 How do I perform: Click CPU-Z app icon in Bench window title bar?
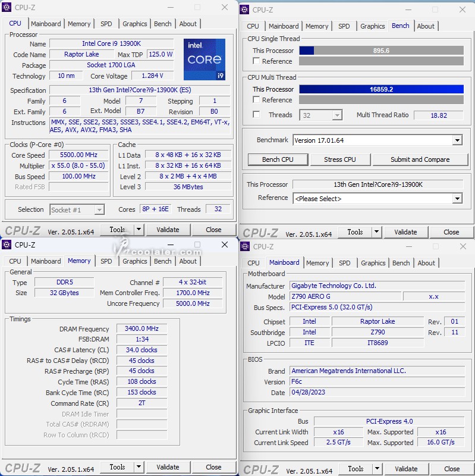pyautogui.click(x=245, y=10)
